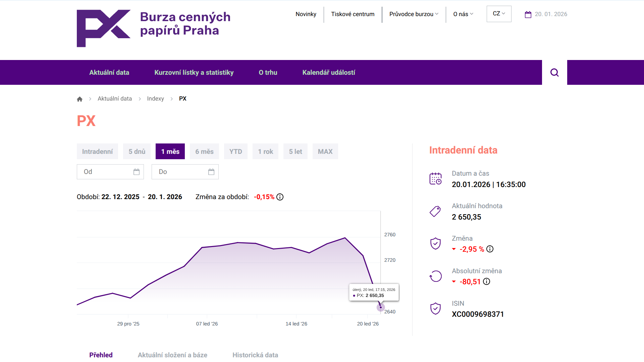Viewport: 644px width, 362px height.
Task: Select the 1 rok chart period
Action: pyautogui.click(x=266, y=152)
